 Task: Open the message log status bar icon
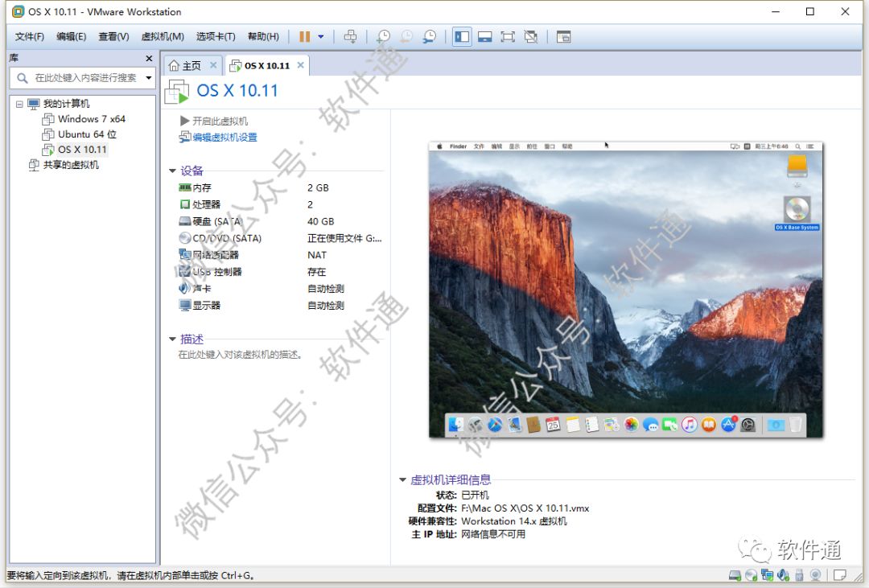click(x=839, y=575)
